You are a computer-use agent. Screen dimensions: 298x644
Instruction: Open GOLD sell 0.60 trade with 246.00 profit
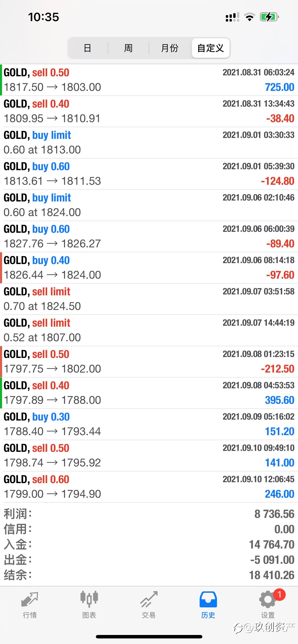tap(149, 487)
